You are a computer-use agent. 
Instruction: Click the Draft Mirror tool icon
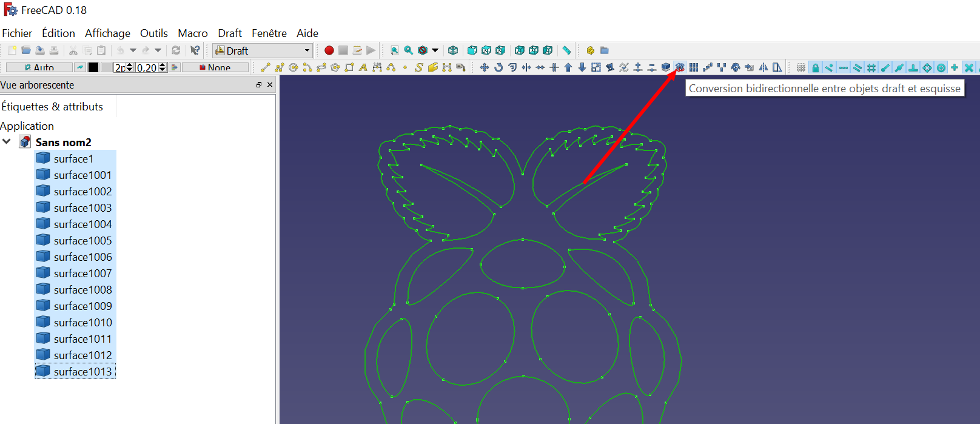pyautogui.click(x=764, y=67)
